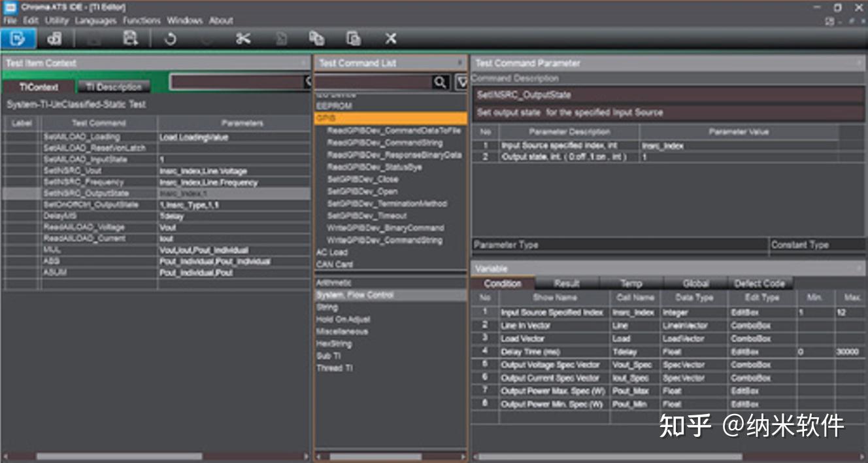Click the Paste clipboard icon in toolbar
The image size is (868, 463).
pos(354,39)
